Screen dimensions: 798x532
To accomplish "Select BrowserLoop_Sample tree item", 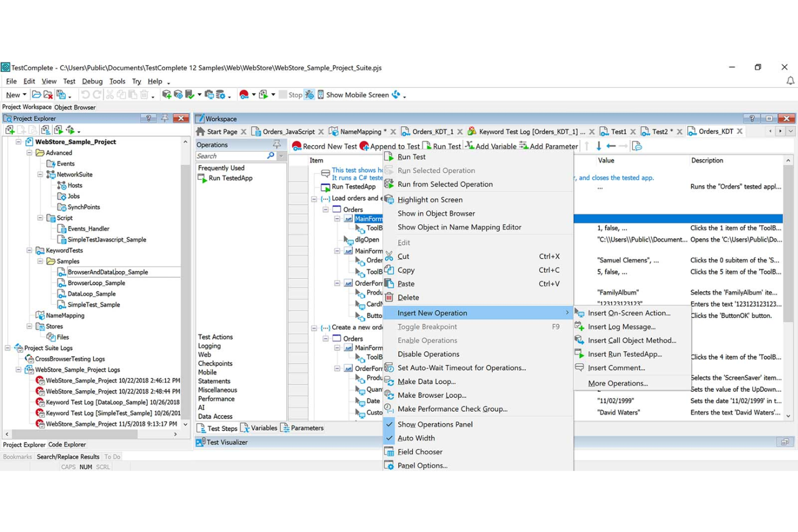I will pyautogui.click(x=96, y=283).
